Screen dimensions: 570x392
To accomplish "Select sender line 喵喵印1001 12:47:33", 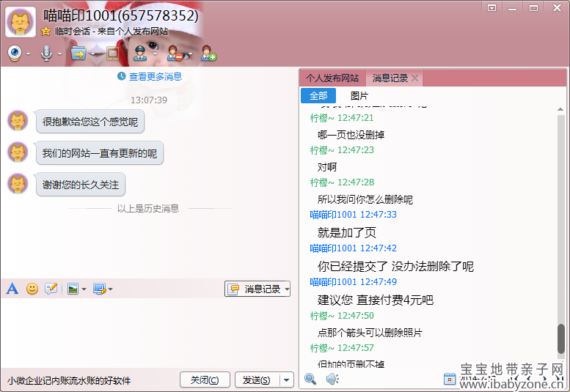I will coord(353,215).
